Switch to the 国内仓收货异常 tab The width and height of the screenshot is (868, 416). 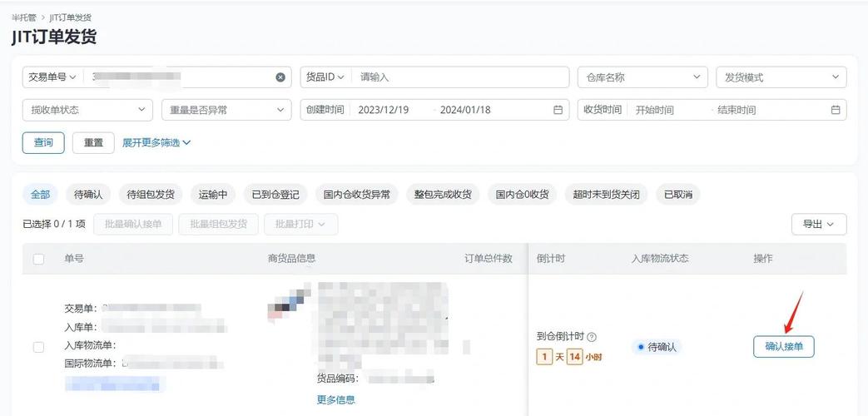[x=356, y=195]
